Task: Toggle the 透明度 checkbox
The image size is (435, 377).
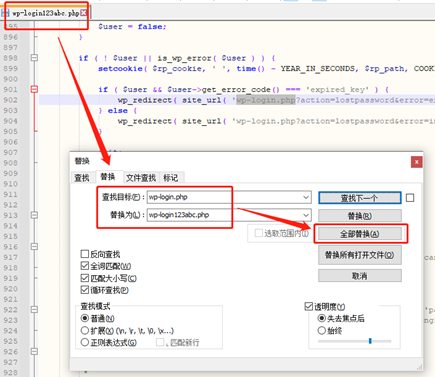Action: point(309,306)
